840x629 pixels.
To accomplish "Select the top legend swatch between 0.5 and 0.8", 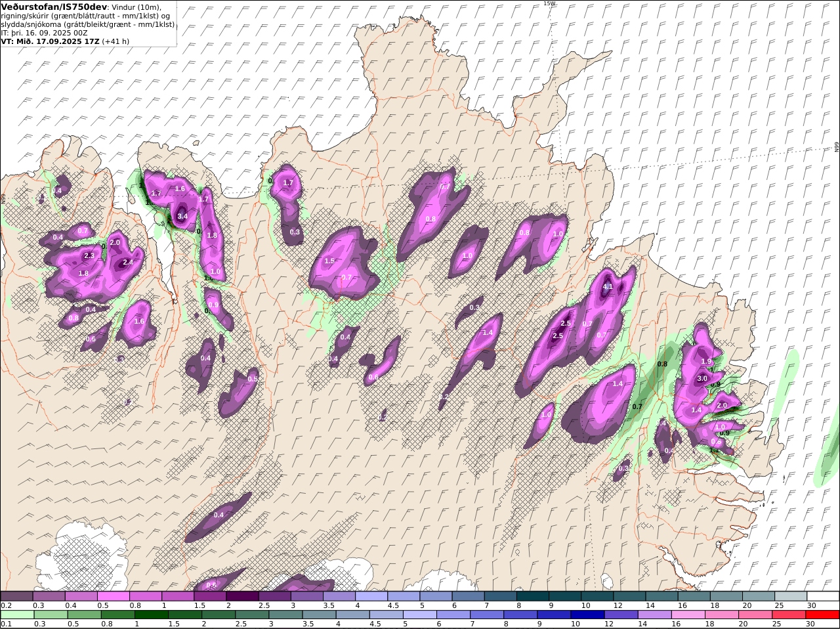I will pyautogui.click(x=113, y=596).
